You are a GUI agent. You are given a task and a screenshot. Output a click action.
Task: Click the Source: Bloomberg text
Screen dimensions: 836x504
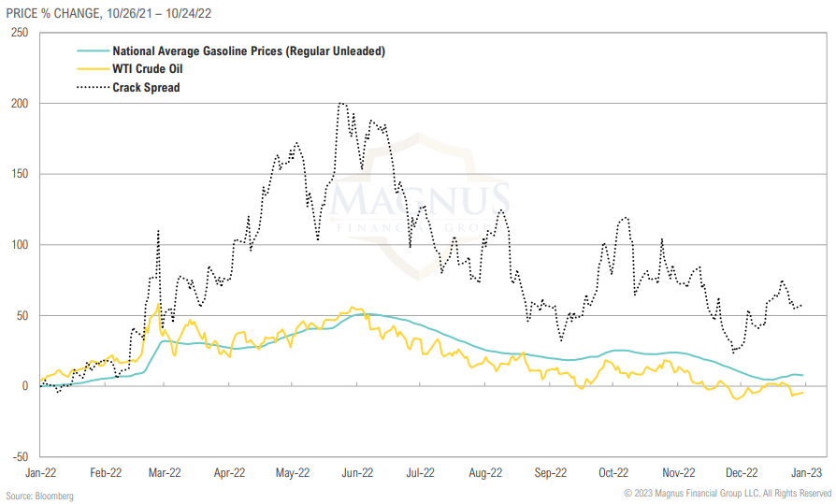click(x=39, y=495)
